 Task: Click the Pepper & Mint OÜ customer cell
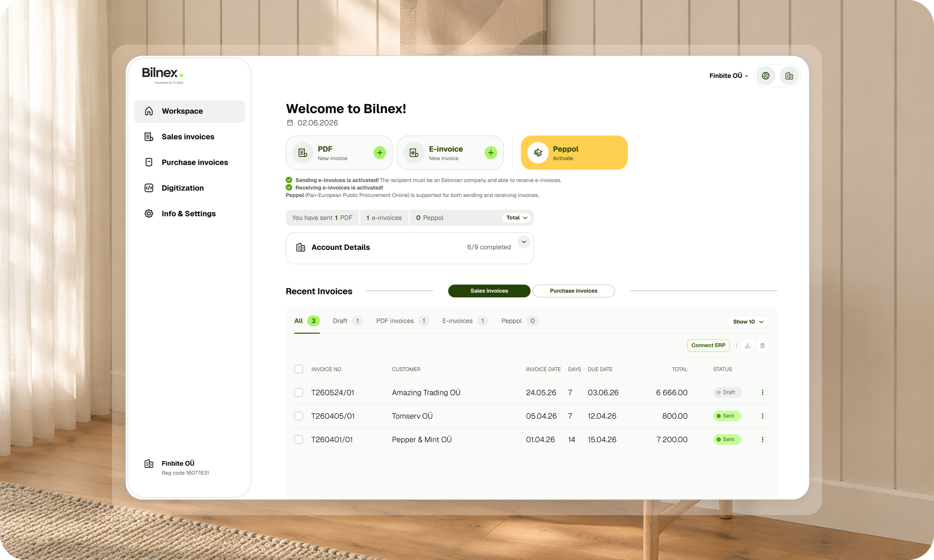pyautogui.click(x=422, y=439)
